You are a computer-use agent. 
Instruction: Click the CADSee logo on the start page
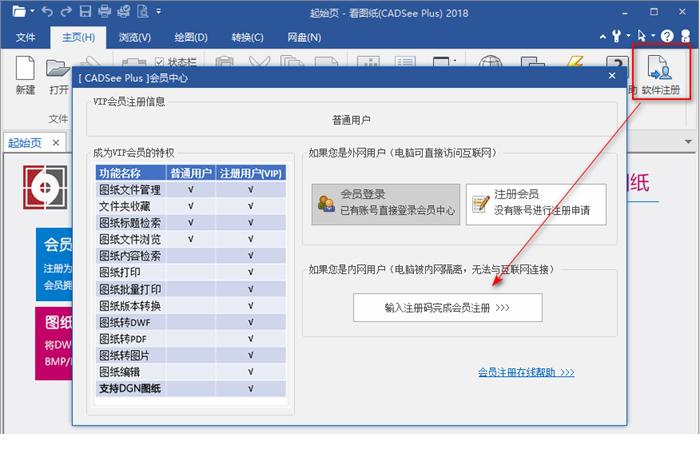tap(45, 187)
